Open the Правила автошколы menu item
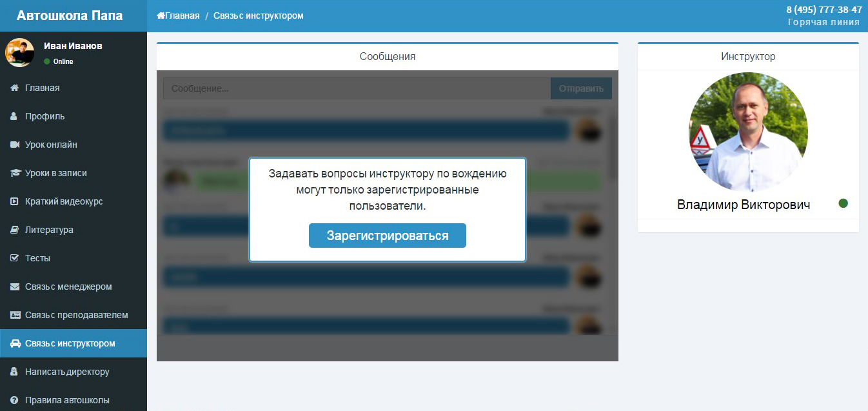 click(x=74, y=400)
